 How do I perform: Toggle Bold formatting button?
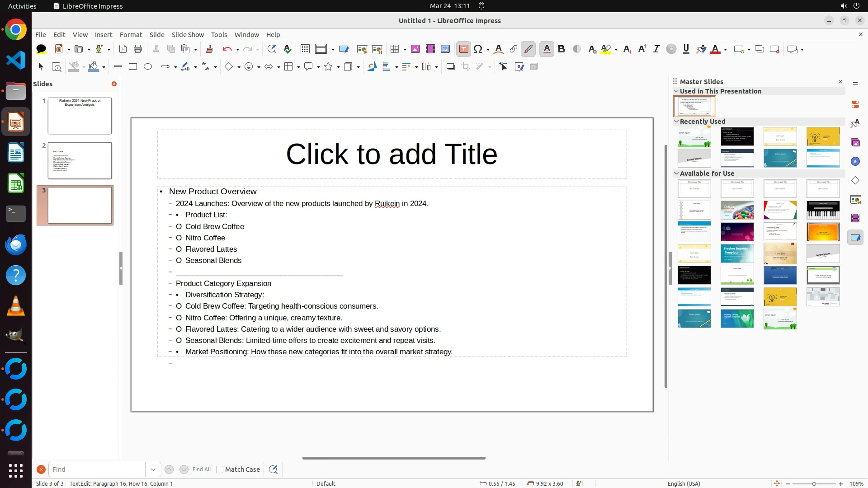561,49
